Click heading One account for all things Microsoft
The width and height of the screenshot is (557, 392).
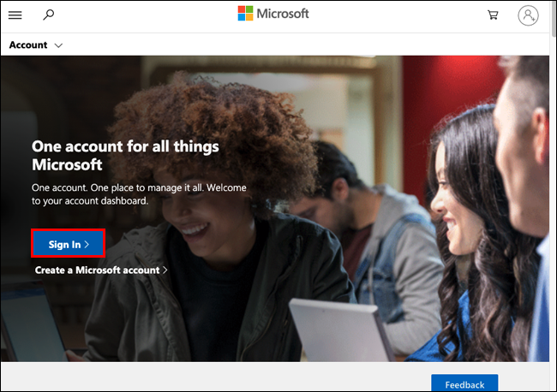tap(125, 156)
